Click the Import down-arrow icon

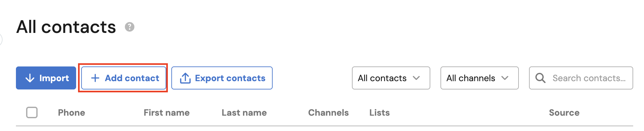(x=30, y=78)
